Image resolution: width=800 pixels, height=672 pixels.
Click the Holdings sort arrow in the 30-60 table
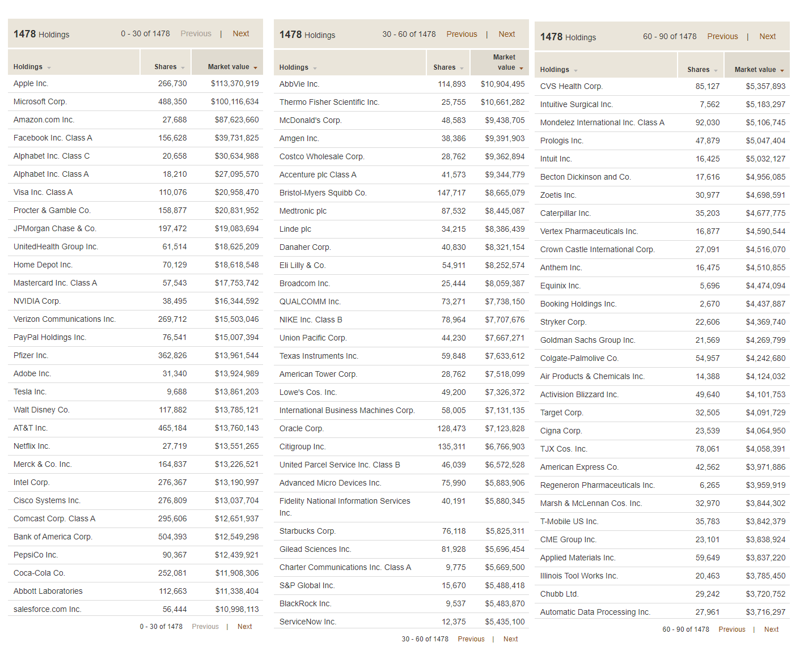pyautogui.click(x=315, y=69)
